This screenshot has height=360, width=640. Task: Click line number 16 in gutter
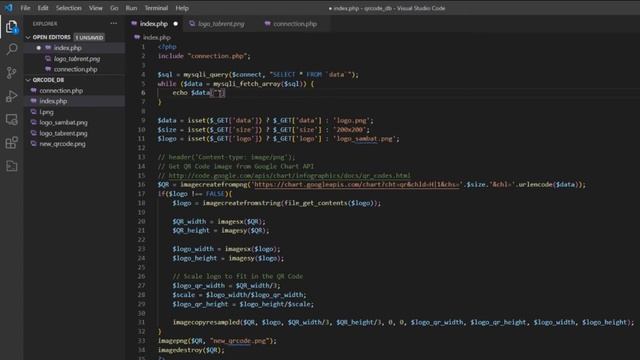(x=141, y=184)
